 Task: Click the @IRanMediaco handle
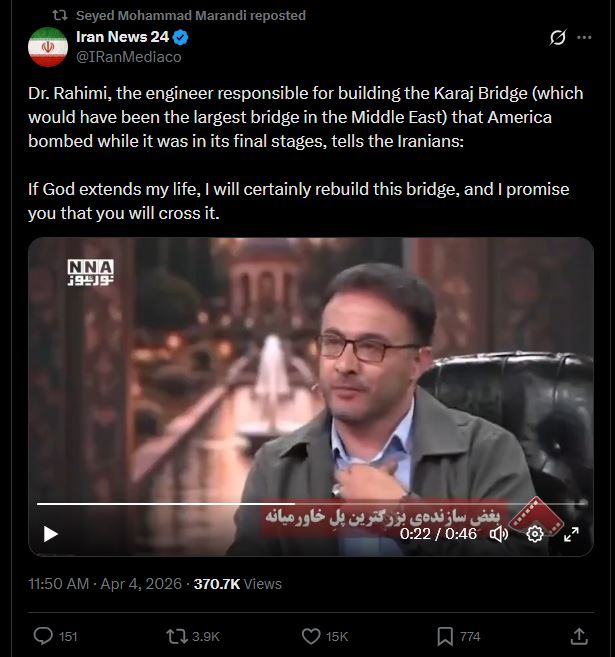pyautogui.click(x=129, y=57)
